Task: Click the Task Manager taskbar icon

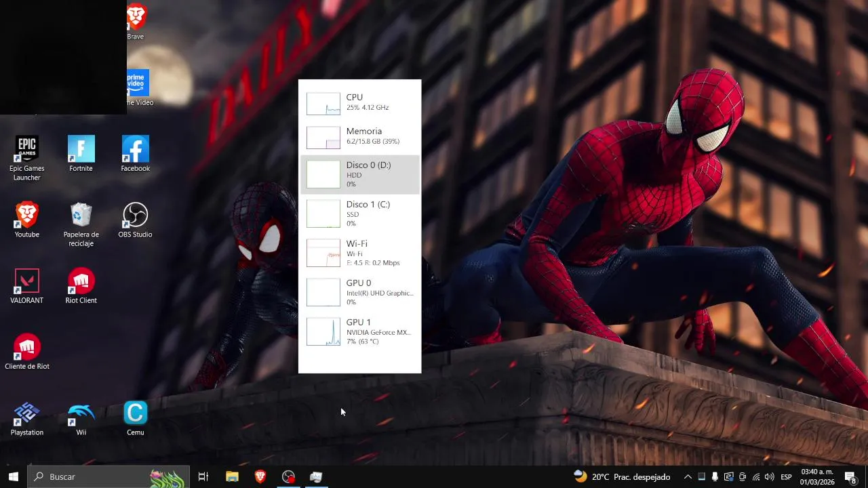Action: [316, 477]
